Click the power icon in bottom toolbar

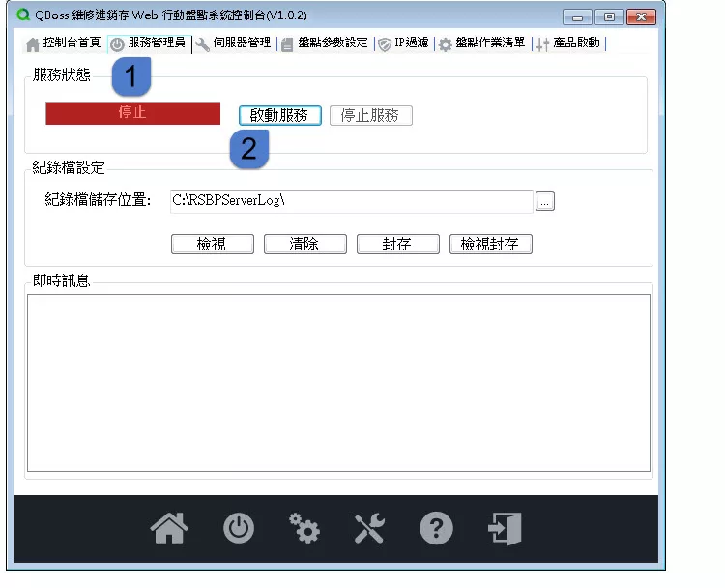pos(239,528)
